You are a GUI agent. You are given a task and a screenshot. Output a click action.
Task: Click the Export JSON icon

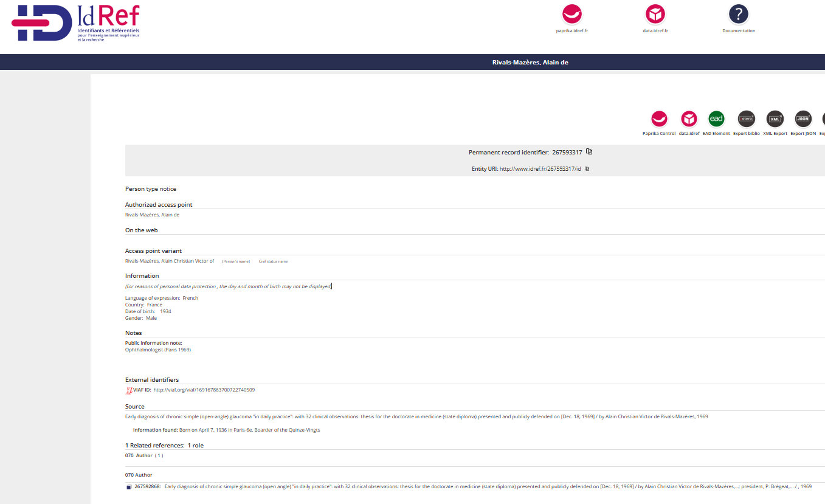(803, 119)
